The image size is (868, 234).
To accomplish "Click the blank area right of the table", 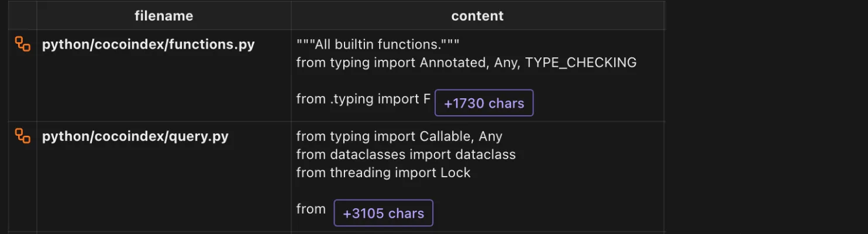I will pos(766,117).
